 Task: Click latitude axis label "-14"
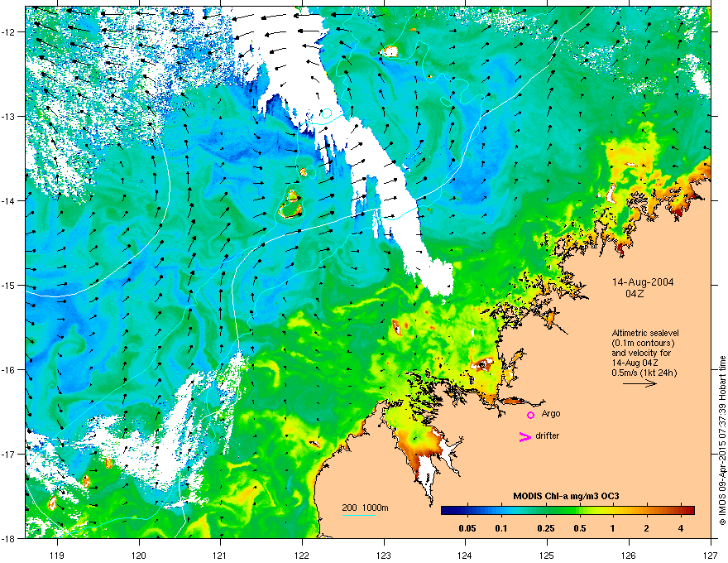coord(8,200)
